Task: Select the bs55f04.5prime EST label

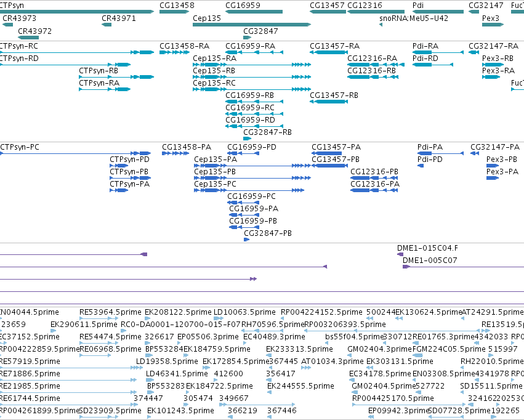Action: pos(354,337)
